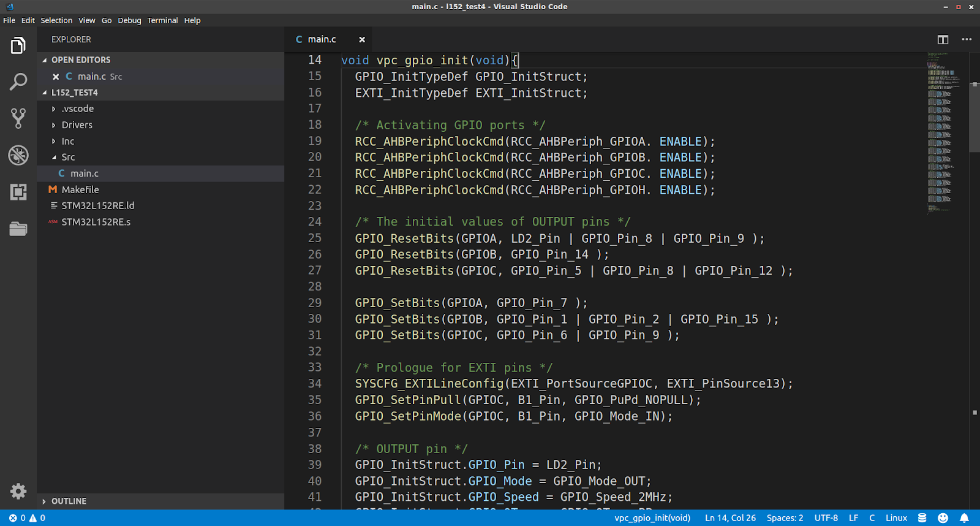Open the Explorer view in activity bar
The width and height of the screenshot is (980, 526).
(x=18, y=45)
